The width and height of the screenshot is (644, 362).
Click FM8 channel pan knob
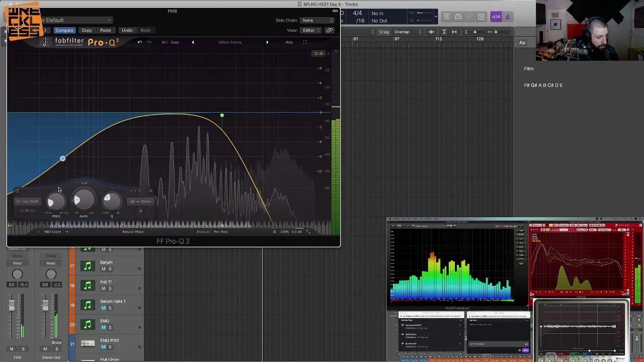(17, 274)
